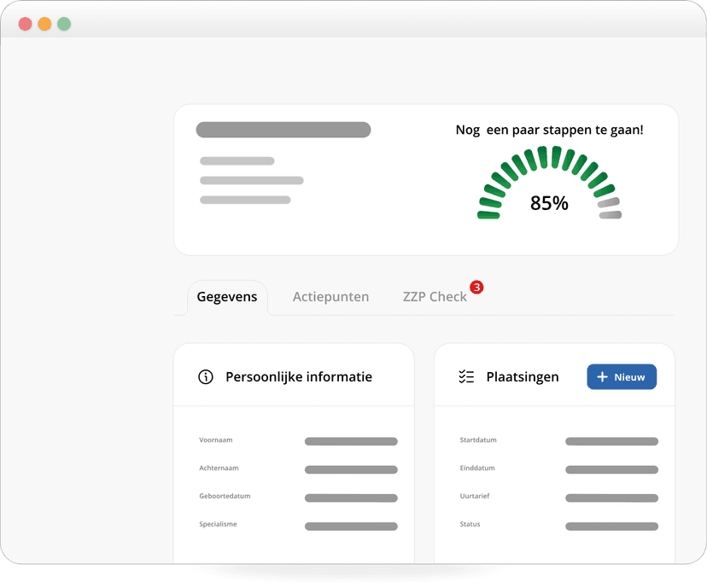The height and width of the screenshot is (588, 707).
Task: Click the green traffic light button
Action: pos(63,24)
